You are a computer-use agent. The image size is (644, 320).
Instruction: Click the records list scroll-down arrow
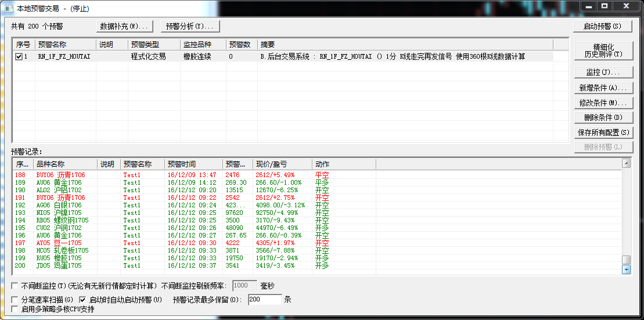[x=627, y=269]
